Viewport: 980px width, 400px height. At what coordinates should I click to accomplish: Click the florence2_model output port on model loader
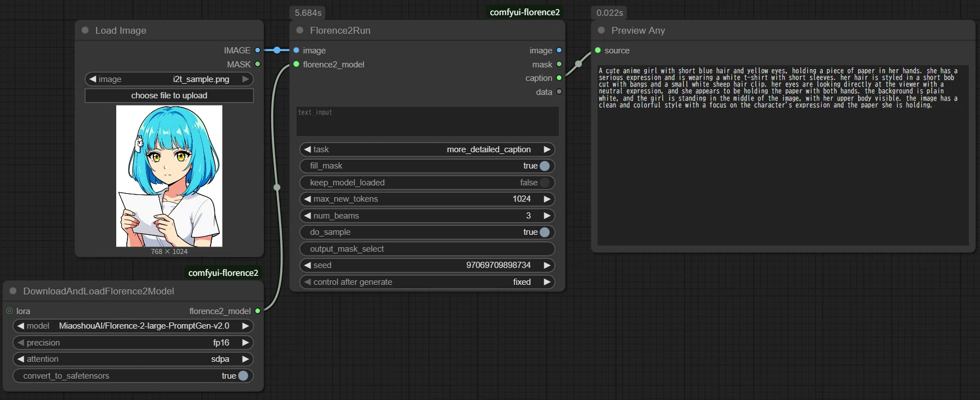[x=258, y=311]
